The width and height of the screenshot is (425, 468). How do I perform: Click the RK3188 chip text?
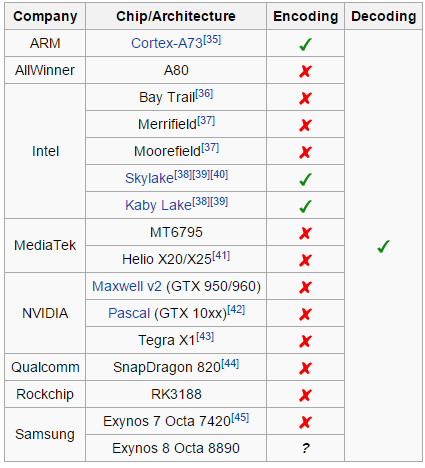(x=176, y=394)
